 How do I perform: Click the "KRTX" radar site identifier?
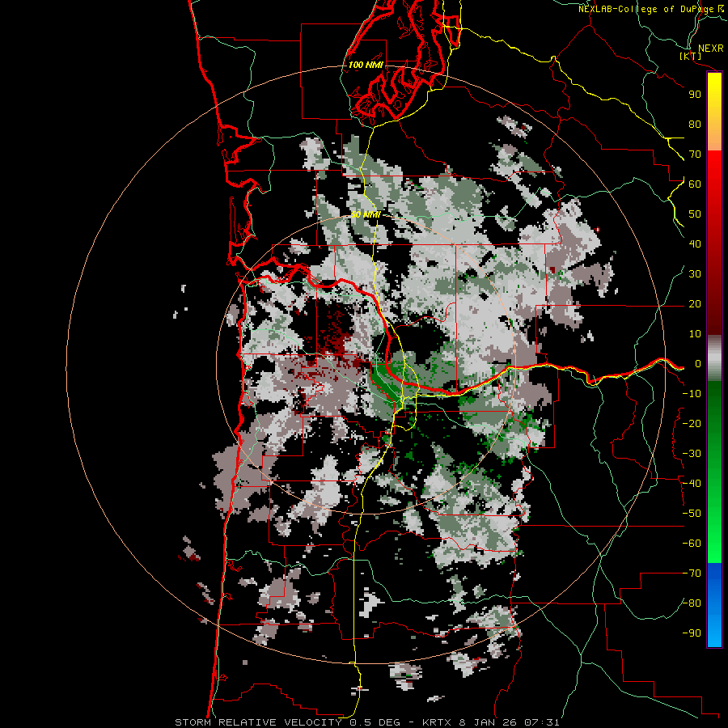point(437,722)
